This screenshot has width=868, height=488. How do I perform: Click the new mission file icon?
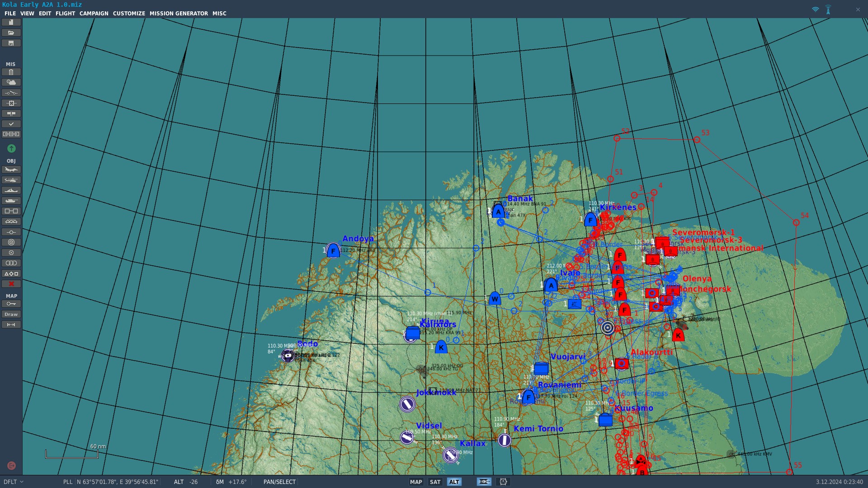(x=11, y=22)
